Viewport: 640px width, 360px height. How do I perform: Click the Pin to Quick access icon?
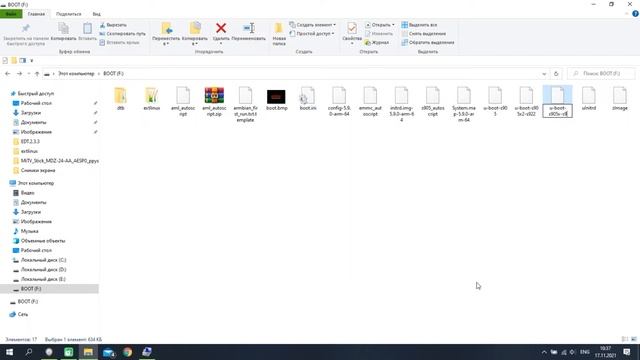pyautogui.click(x=25, y=29)
